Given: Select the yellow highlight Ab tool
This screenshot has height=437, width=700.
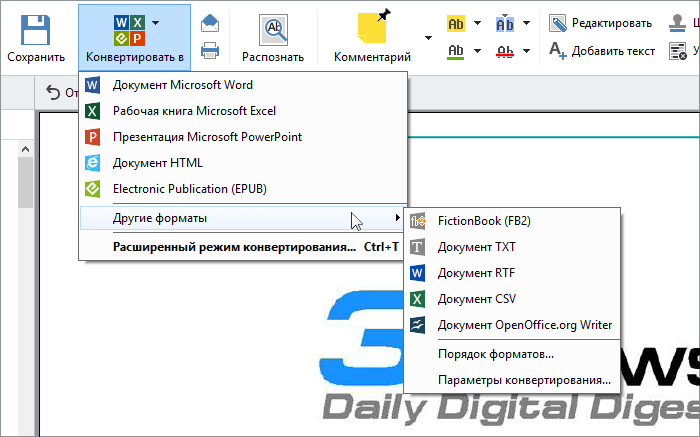Looking at the screenshot, I should pyautogui.click(x=456, y=24).
